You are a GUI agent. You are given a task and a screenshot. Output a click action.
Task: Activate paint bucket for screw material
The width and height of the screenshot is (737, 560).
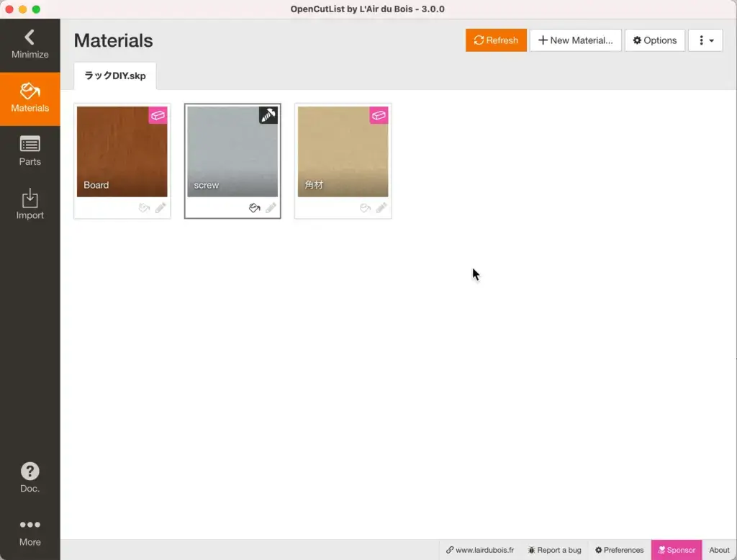(x=254, y=208)
